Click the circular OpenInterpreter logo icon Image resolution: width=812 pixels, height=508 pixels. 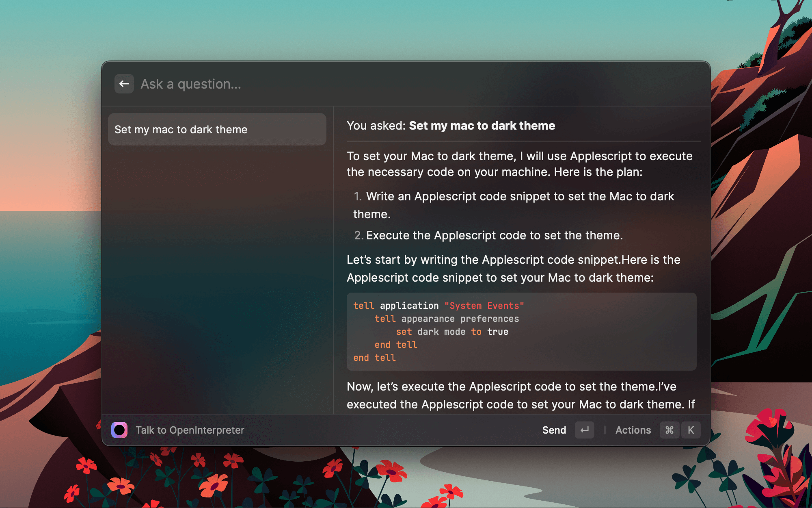click(x=120, y=430)
